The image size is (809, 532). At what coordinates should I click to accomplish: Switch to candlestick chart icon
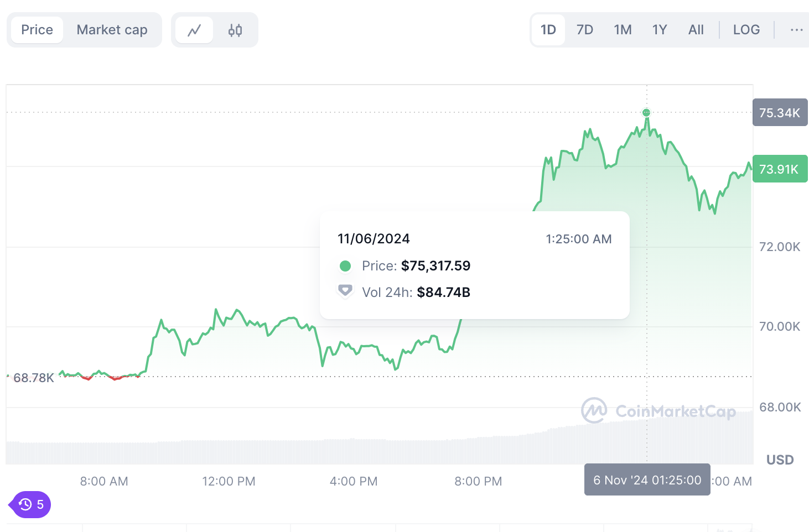click(235, 30)
